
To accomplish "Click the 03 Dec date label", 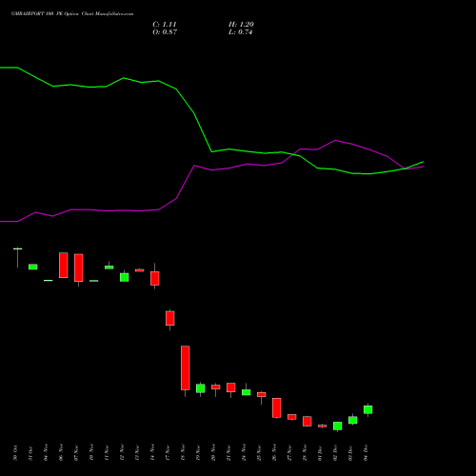I will [x=350, y=453].
